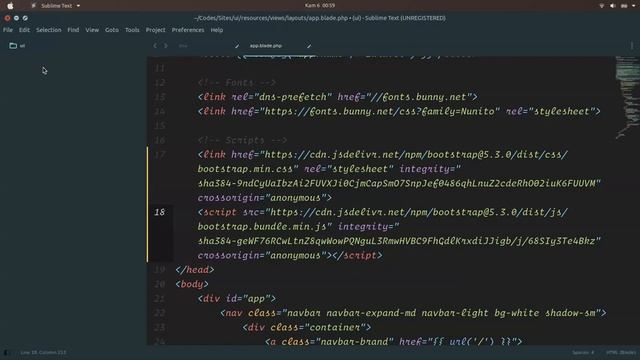The image size is (640, 360).
Task: Click the dns-prefetch link line
Action: (338, 97)
